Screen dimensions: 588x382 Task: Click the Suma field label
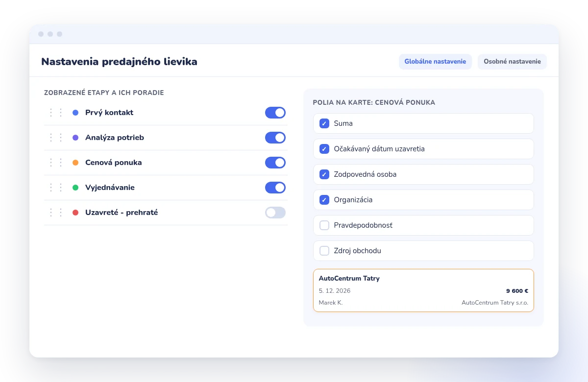[343, 123]
